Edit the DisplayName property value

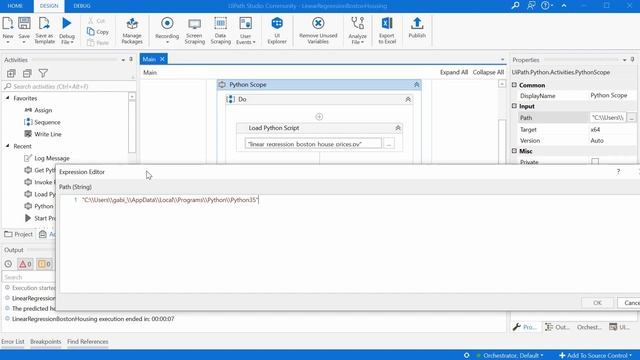pos(612,96)
